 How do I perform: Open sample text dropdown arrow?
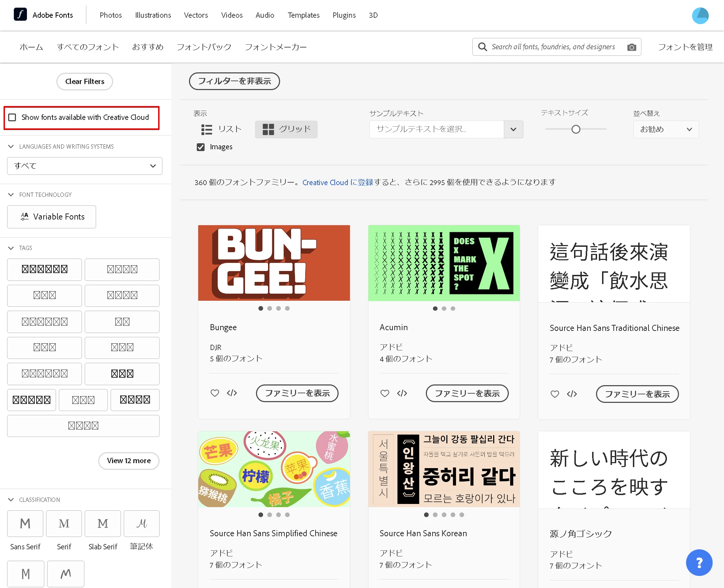(513, 129)
